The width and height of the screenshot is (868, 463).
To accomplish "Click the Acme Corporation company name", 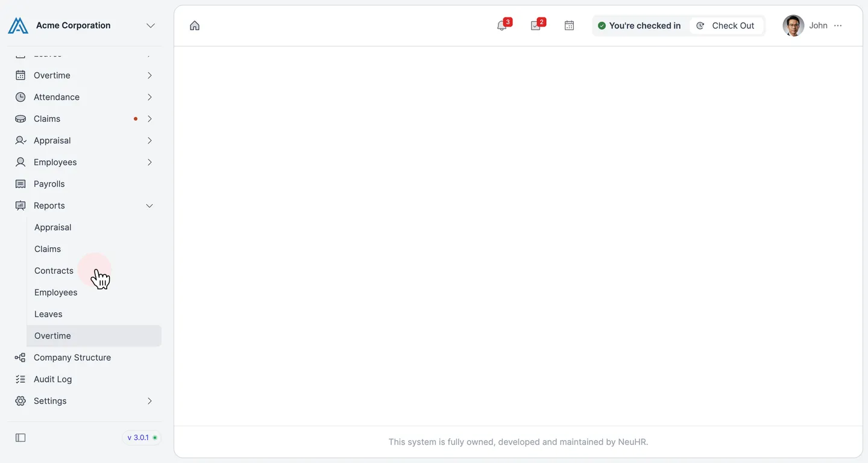I will 74,25.
